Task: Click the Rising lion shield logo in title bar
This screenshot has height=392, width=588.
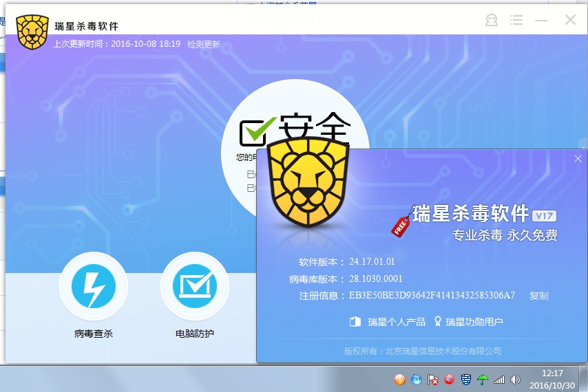Action: (32, 32)
